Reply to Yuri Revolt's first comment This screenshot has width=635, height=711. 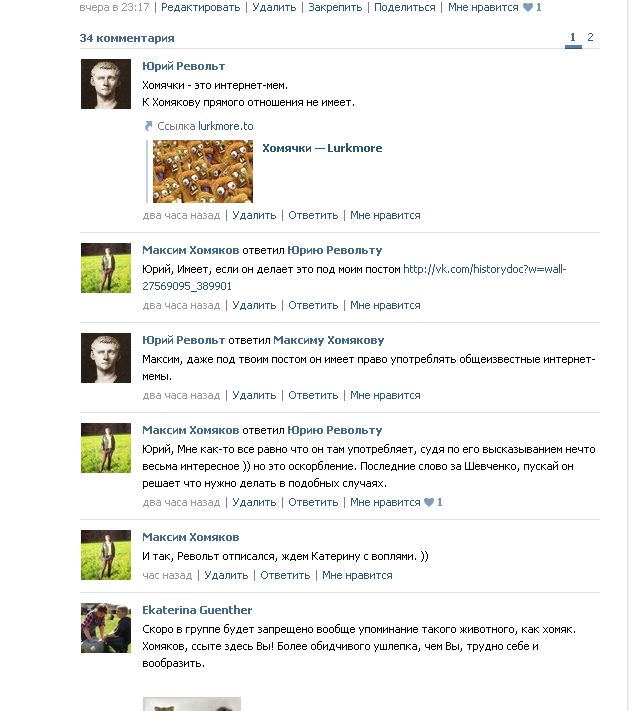coord(313,215)
